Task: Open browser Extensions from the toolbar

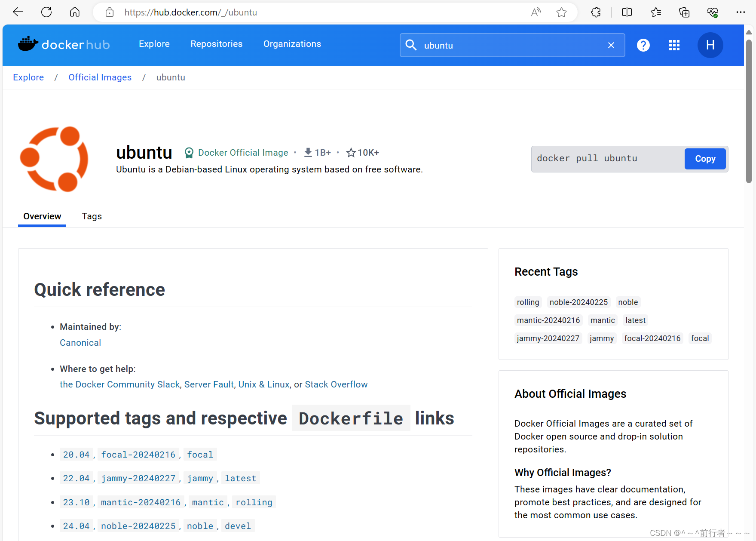Action: [x=596, y=12]
